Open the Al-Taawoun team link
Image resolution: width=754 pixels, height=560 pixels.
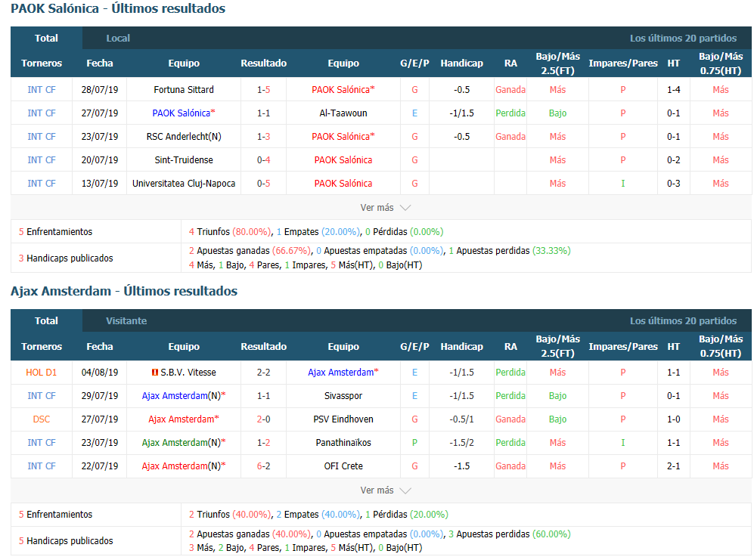[x=343, y=113]
